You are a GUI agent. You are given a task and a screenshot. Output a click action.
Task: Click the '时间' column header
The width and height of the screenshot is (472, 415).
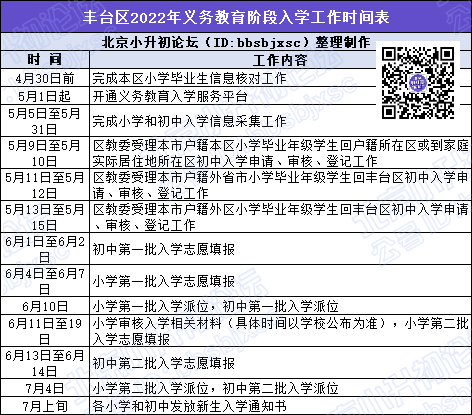tap(45, 60)
